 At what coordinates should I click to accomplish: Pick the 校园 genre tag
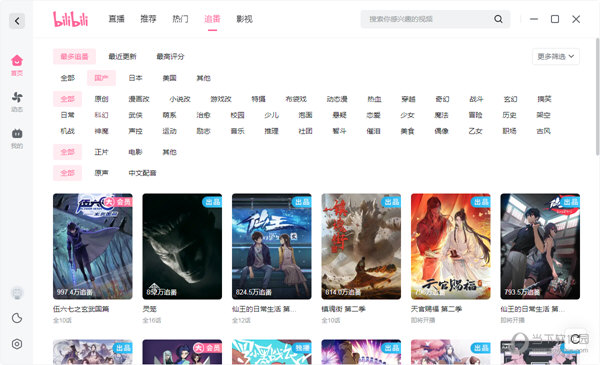(x=237, y=115)
